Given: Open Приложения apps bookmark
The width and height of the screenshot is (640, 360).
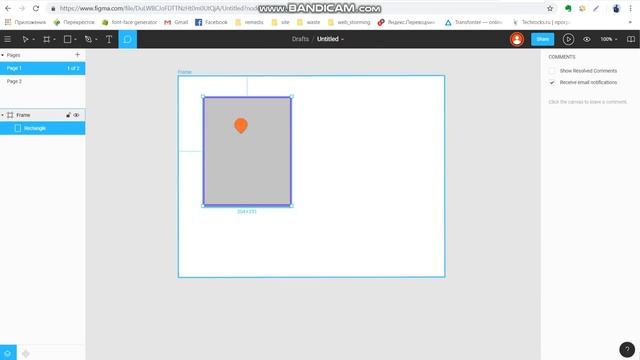Looking at the screenshot, I should [x=26, y=22].
